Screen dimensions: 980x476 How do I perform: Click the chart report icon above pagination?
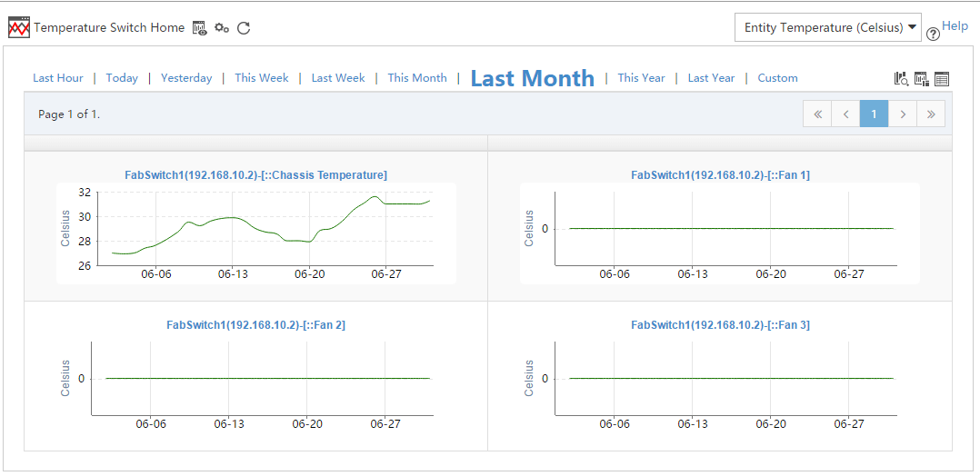point(922,79)
